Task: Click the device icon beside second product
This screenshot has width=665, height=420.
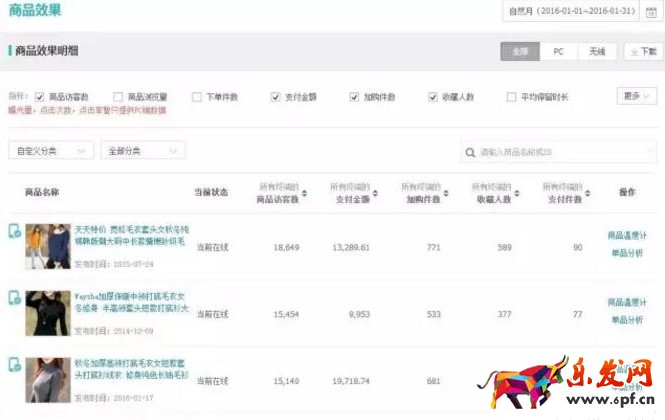Action: [x=15, y=298]
